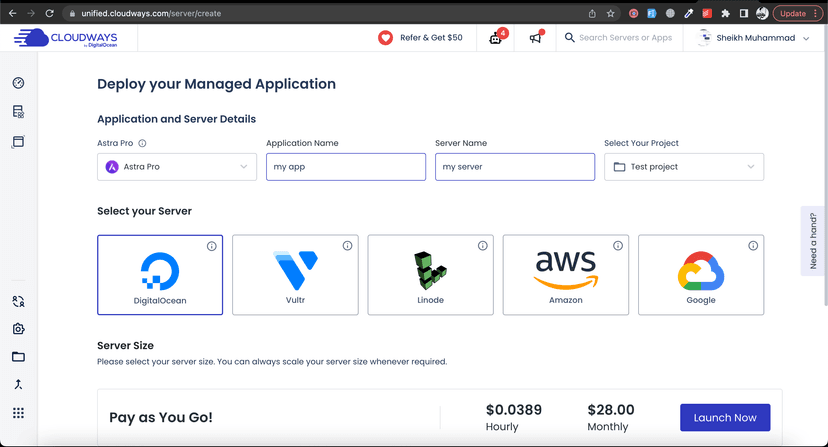Image resolution: width=828 pixels, height=447 pixels.
Task: Click the browser back arrow
Action: pos(13,13)
